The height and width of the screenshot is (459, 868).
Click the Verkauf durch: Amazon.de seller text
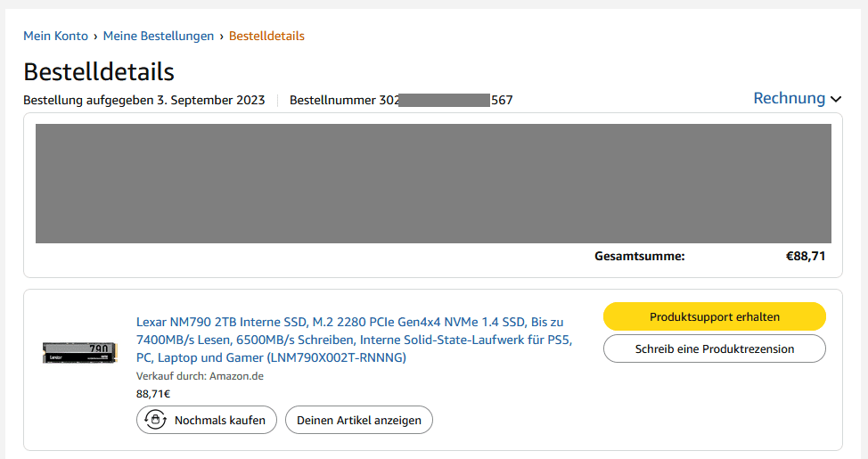[x=200, y=376]
